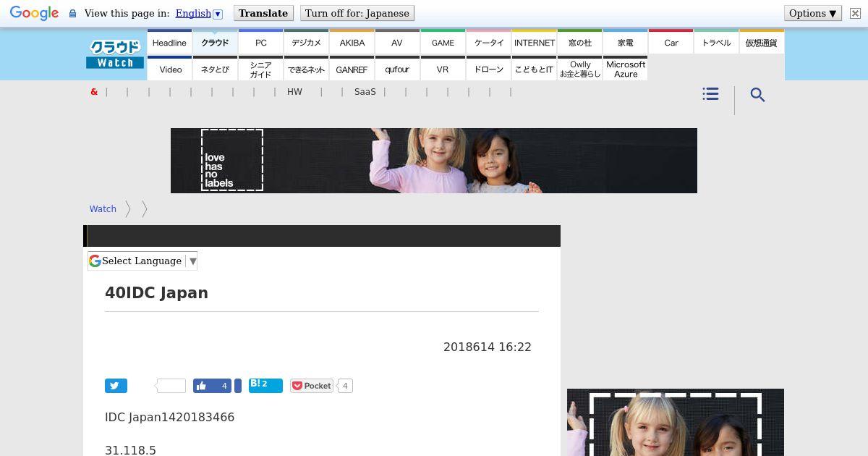Screen dimensions: 868x456
Task: Click the empty tweet count bubble
Action: click(171, 386)
